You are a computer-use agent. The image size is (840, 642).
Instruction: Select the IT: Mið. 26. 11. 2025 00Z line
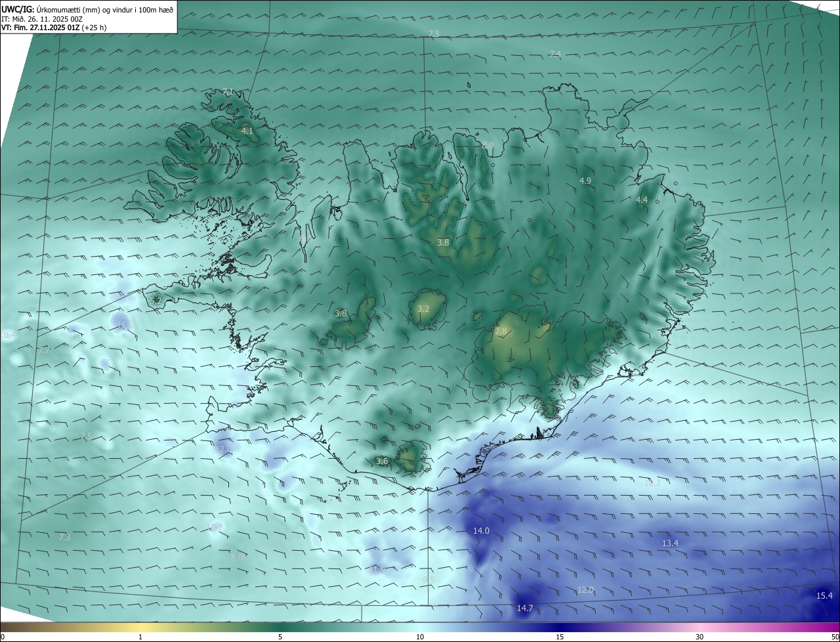pyautogui.click(x=42, y=19)
